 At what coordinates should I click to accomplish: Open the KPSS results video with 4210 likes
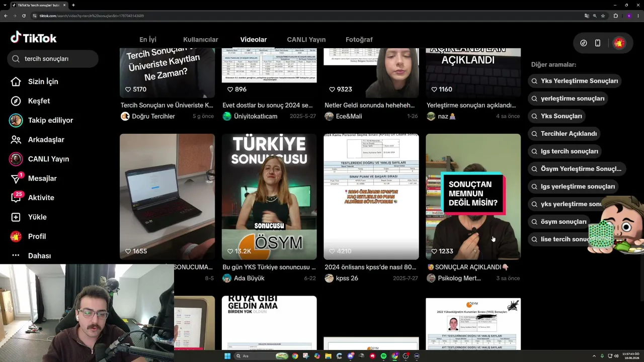(x=371, y=197)
